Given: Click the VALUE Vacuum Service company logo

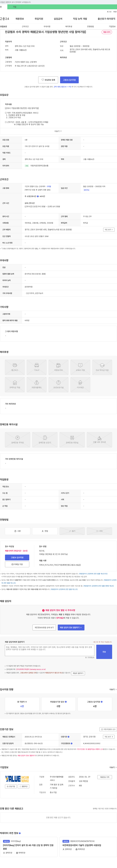Looking at the screenshot, I should click(x=17, y=779).
